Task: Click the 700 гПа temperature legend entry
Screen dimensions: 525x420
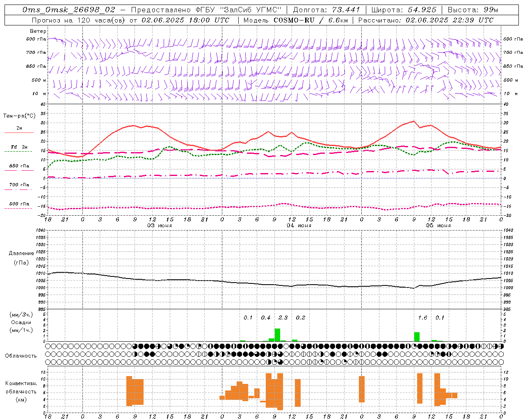Action: tap(19, 185)
